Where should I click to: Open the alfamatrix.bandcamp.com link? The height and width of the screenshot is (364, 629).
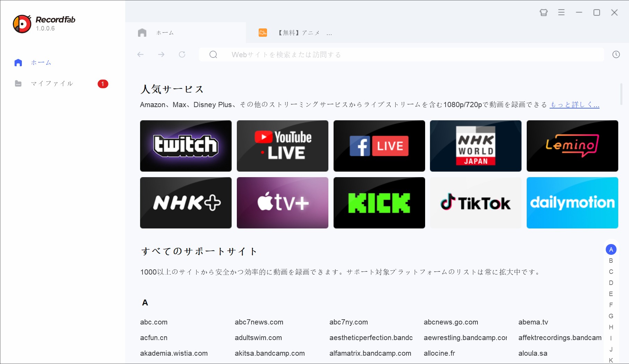click(x=370, y=353)
